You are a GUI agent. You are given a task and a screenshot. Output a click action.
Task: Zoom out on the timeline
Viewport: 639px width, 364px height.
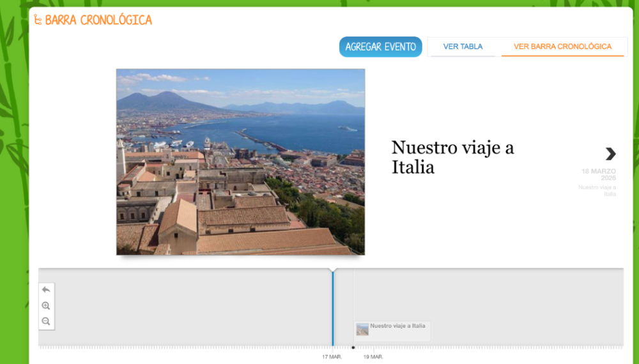46,321
